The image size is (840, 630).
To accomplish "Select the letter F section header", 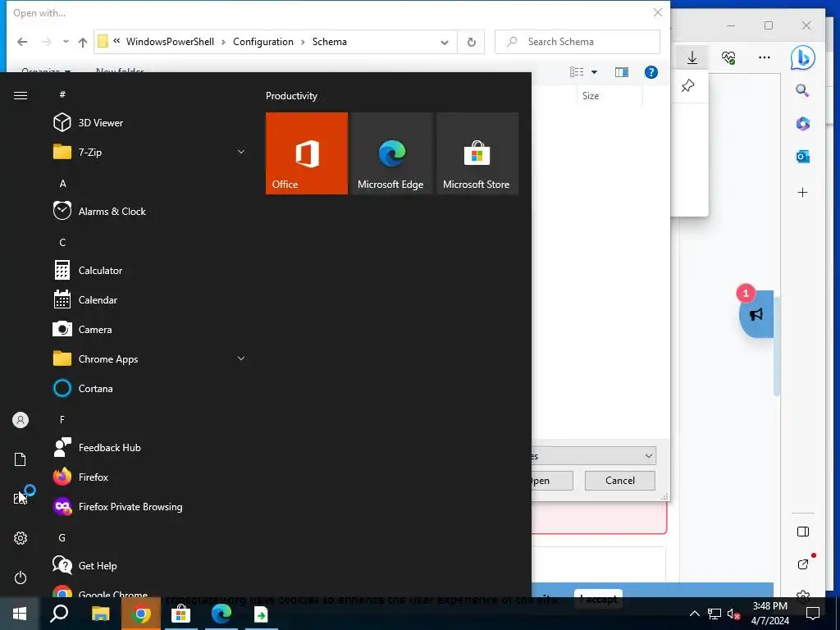I will [x=62, y=419].
